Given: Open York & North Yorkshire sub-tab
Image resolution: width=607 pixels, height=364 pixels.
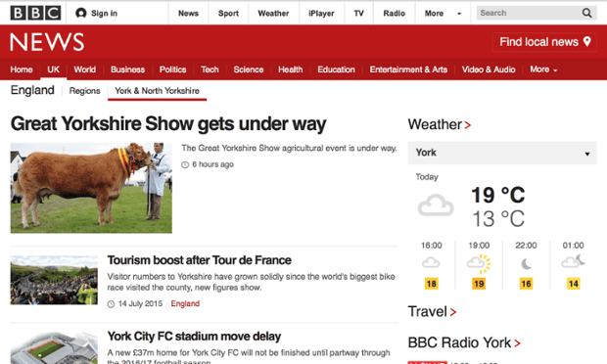Looking at the screenshot, I should (158, 91).
